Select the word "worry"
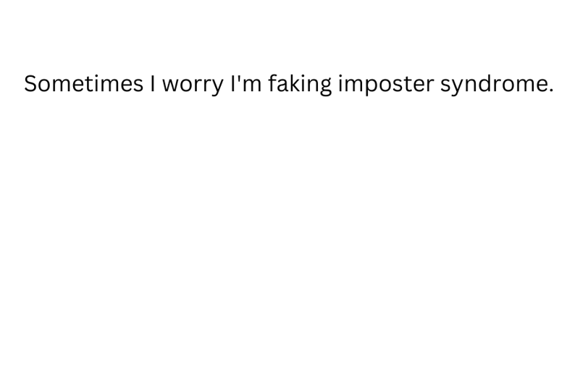Viewport: 588px width, 365px height. (193, 85)
